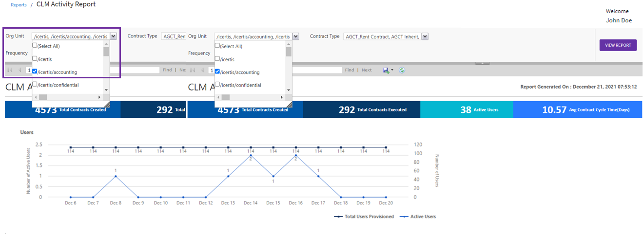Check the (Select All) box in the purple-outlined list
This screenshot has height=234, width=644.
point(35,46)
